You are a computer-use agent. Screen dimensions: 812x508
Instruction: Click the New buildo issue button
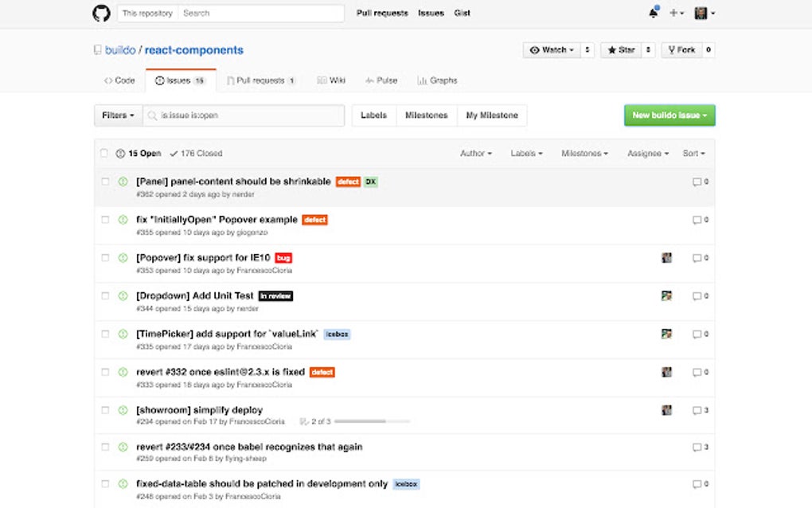tap(669, 115)
